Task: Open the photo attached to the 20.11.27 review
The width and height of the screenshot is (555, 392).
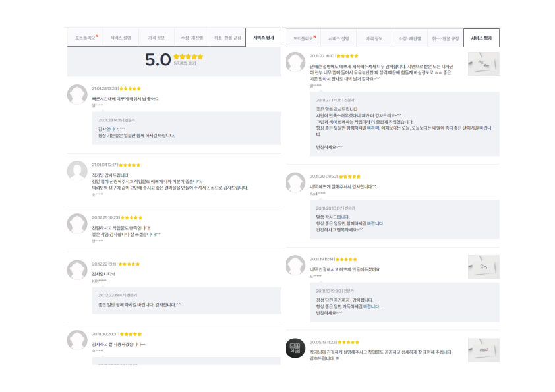Action: [x=483, y=64]
